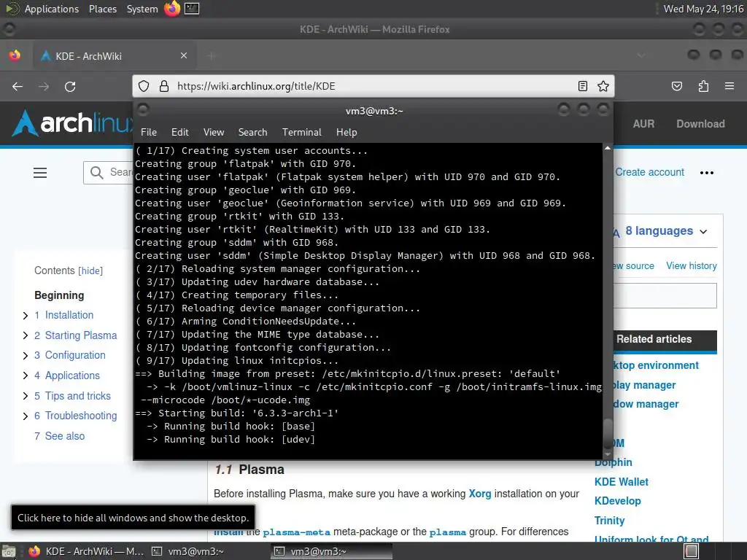Open Applications menu in top panel

pyautogui.click(x=52, y=9)
